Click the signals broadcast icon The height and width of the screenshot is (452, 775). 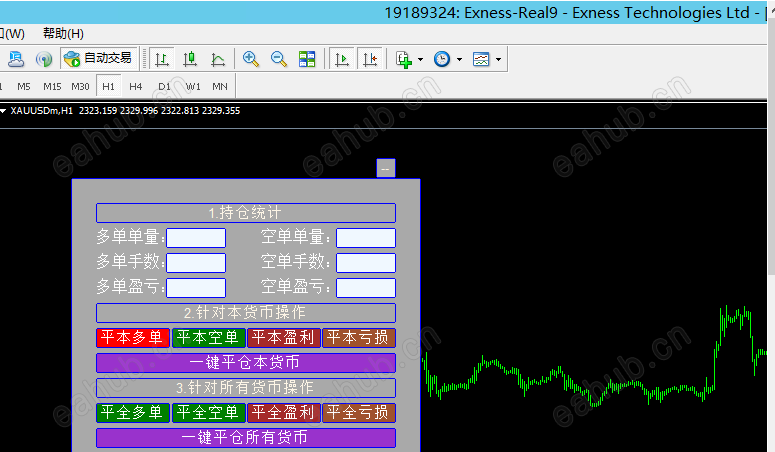click(44, 59)
